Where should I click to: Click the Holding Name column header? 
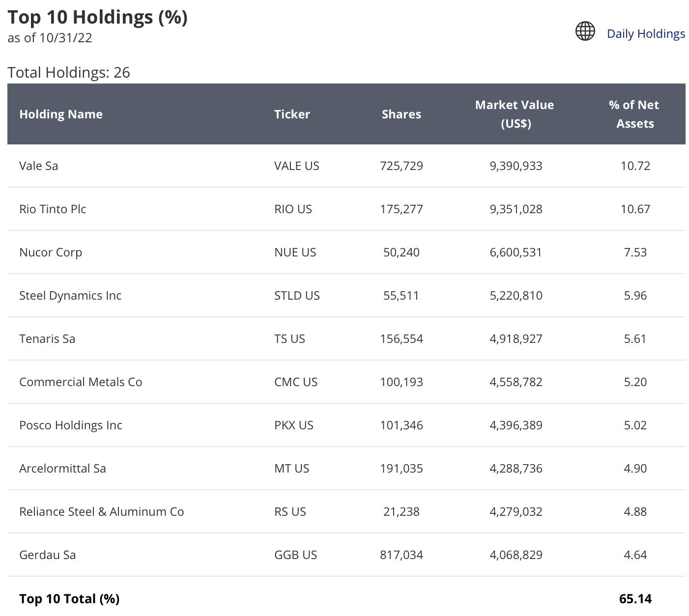[61, 114]
